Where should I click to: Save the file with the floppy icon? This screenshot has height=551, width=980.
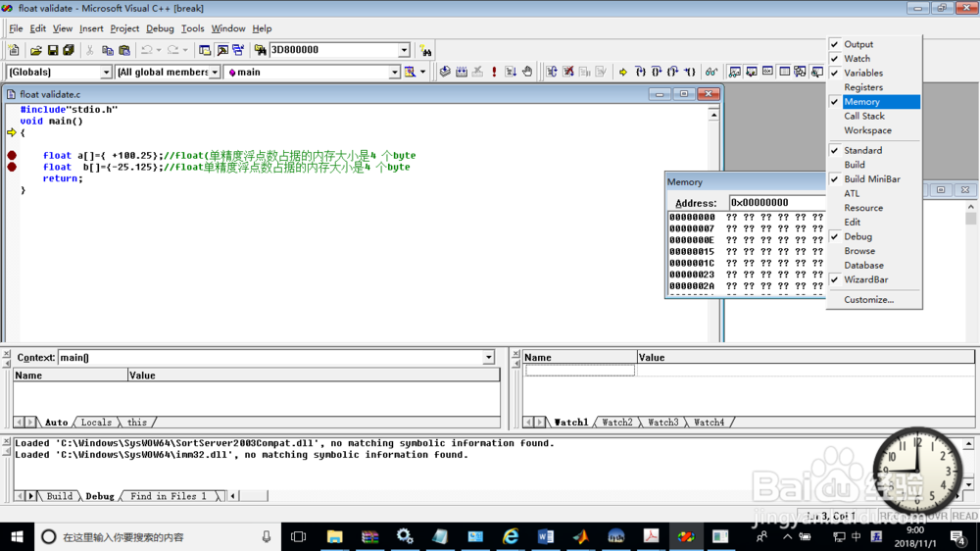click(x=53, y=50)
